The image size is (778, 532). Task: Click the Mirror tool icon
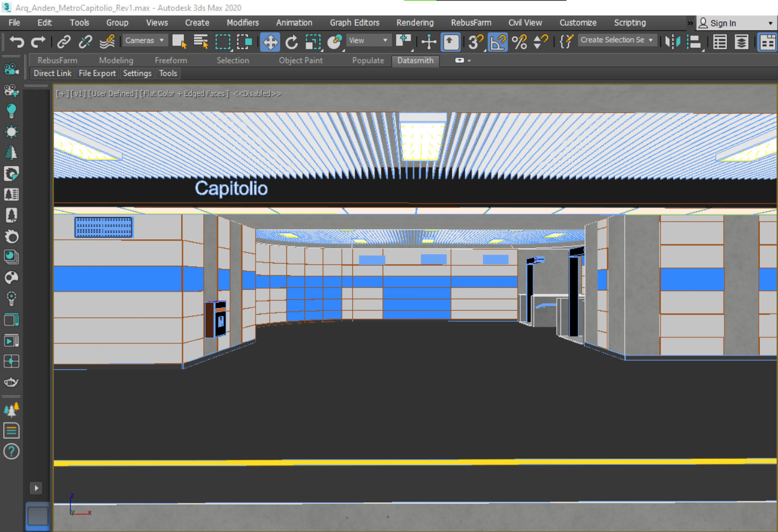point(673,42)
